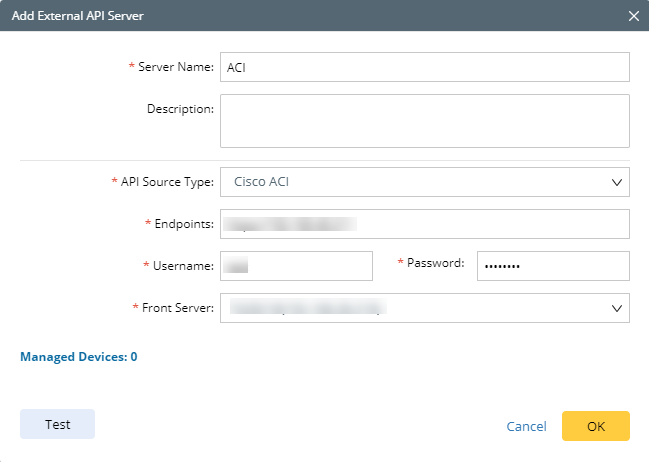
Task: Expand the API Source Type dropdown arrow
Action: [616, 182]
